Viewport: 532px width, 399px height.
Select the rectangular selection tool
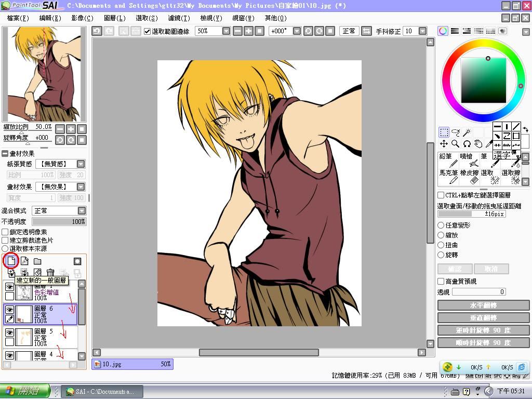[x=444, y=132]
